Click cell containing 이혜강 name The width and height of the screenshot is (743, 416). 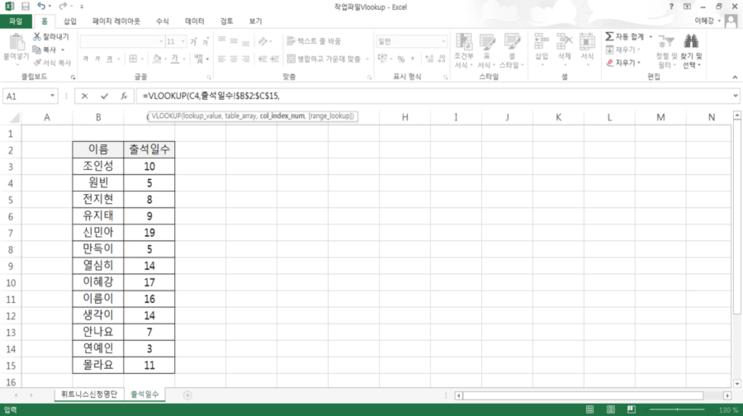[x=98, y=282]
